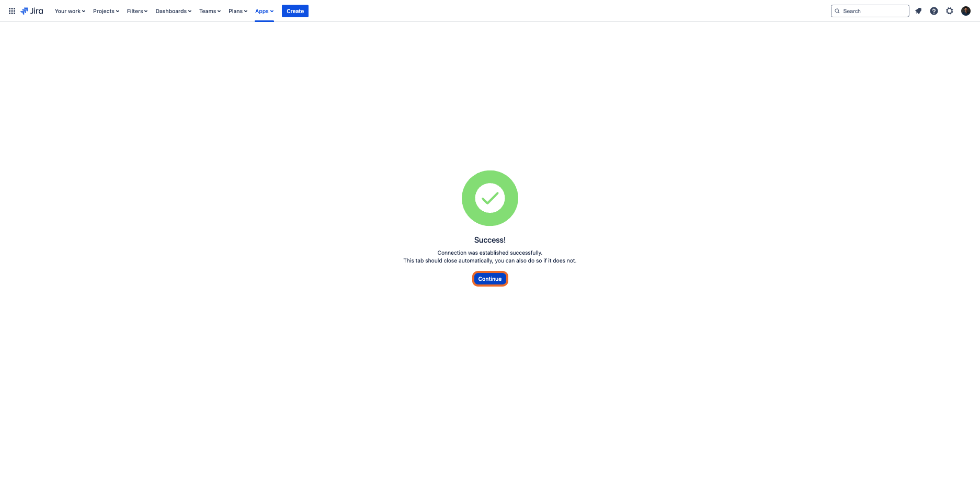Open the Teams menu
Viewport: 980px width, 479px height.
(210, 11)
